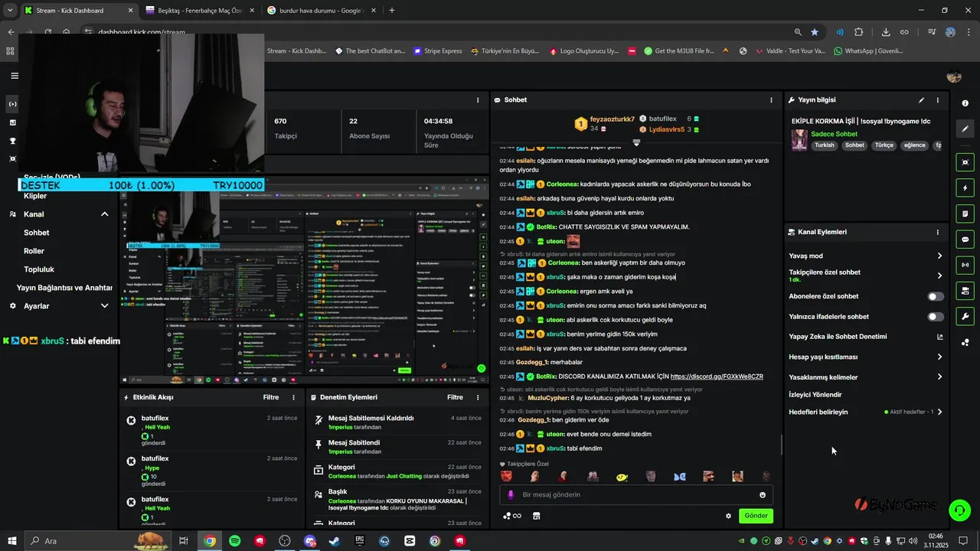Open Denetim Eylemleri three-dot options

[478, 397]
